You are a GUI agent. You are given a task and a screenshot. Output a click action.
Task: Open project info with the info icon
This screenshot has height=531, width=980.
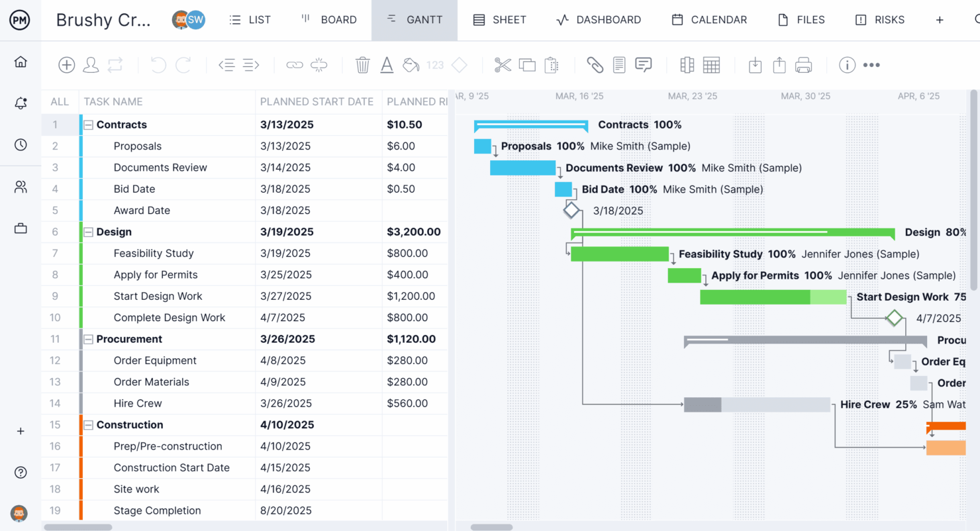[847, 64]
